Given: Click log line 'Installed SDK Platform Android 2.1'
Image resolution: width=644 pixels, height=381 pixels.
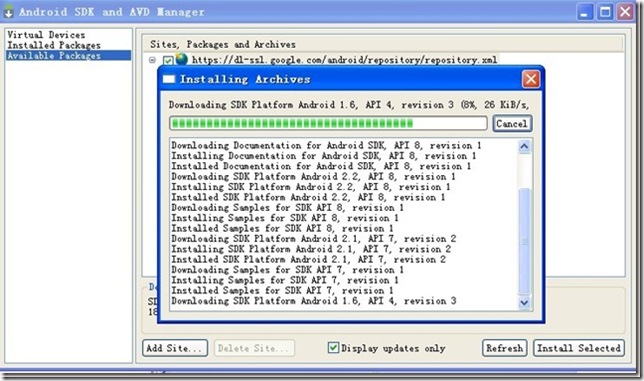Looking at the screenshot, I should (308, 259).
